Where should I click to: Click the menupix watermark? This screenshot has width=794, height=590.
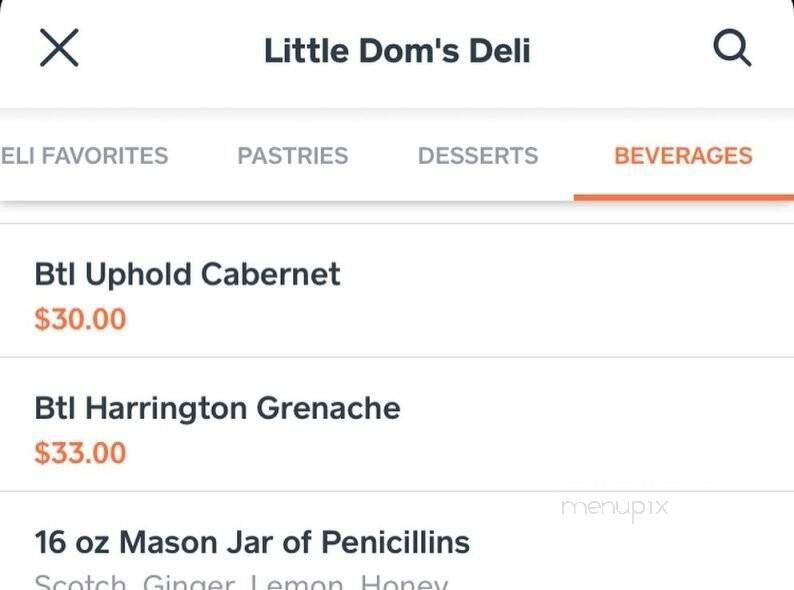pyautogui.click(x=614, y=507)
